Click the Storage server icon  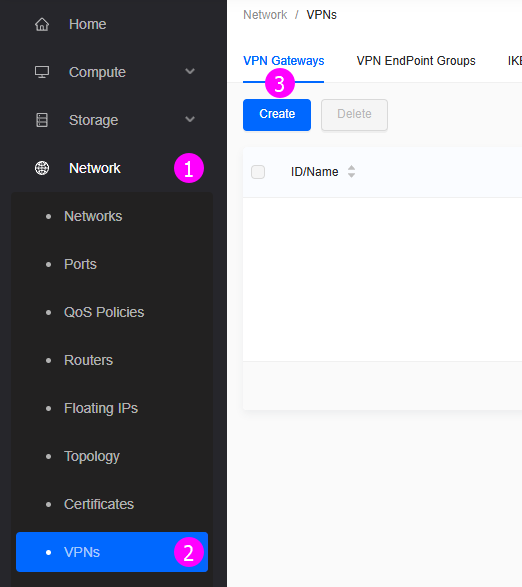42,120
